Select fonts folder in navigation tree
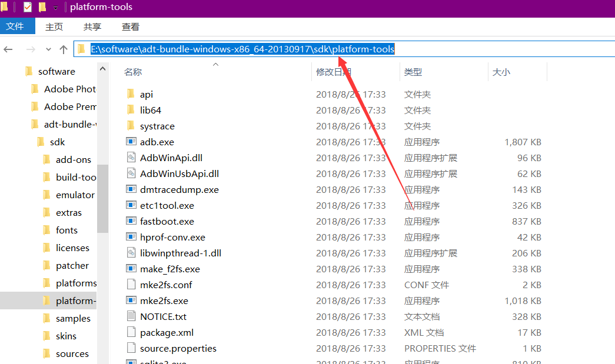 (67, 230)
